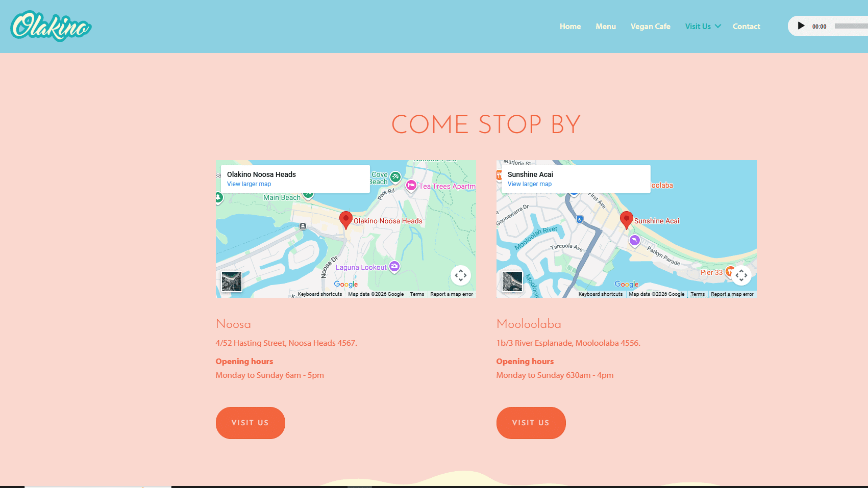Click the audio time display 00:00
868x488 pixels.
(x=820, y=27)
